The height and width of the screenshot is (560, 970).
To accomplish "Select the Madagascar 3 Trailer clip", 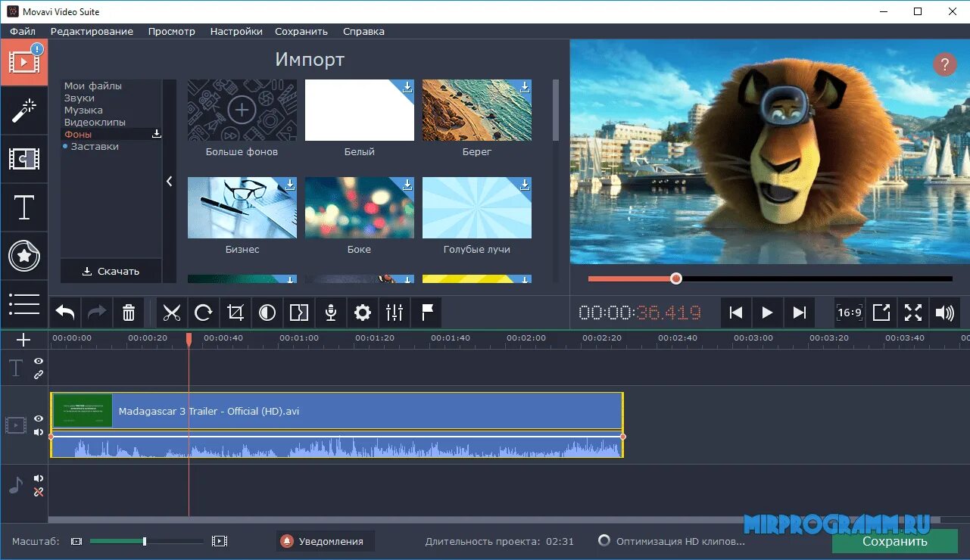I will (337, 425).
